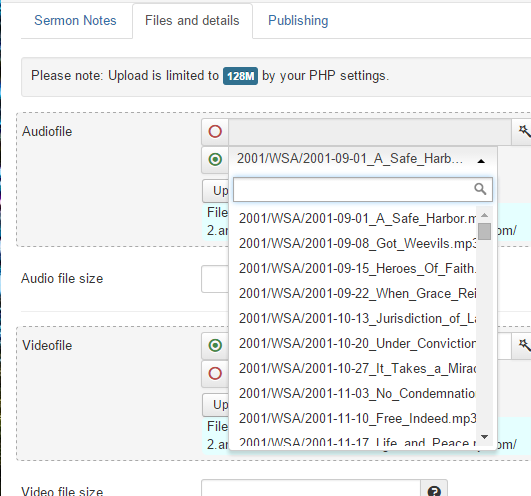
Task: Click the scrollbar up arrow in file list
Action: tap(485, 215)
